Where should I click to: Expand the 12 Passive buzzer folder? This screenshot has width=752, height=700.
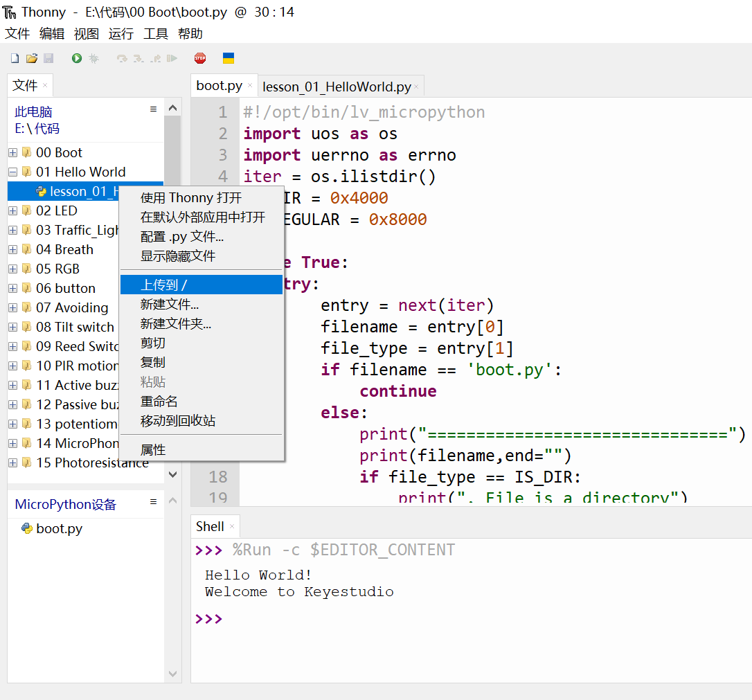click(x=13, y=404)
